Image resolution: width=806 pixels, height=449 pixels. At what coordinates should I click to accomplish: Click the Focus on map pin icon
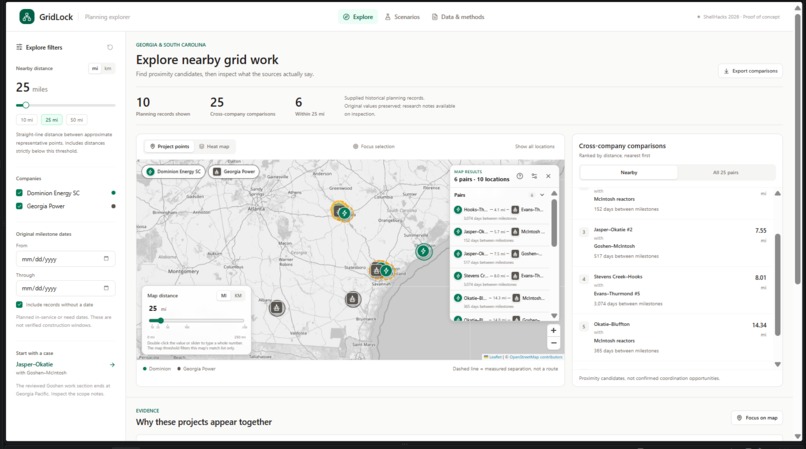tap(739, 418)
